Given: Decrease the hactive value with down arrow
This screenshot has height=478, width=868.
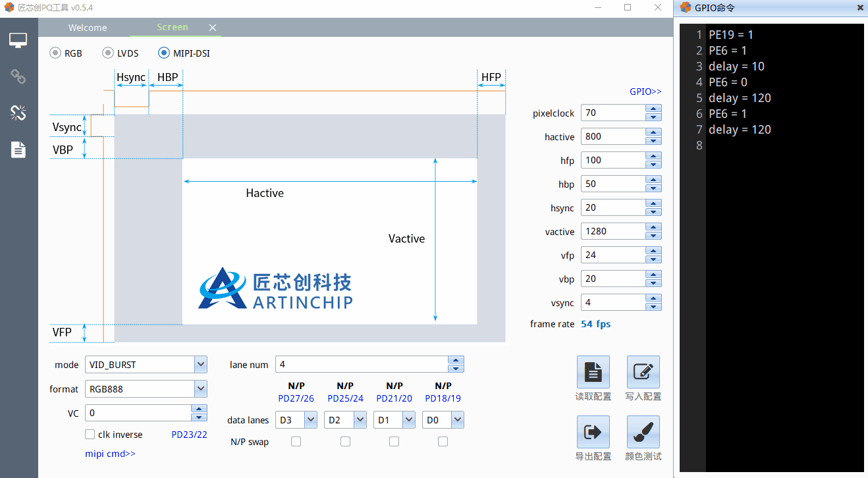Looking at the screenshot, I should [653, 141].
